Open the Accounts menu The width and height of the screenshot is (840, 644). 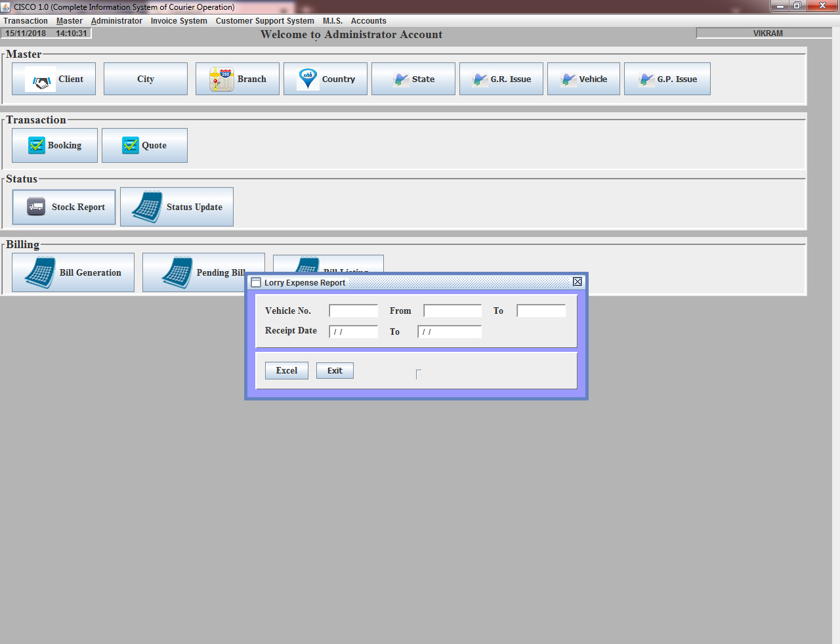368,21
